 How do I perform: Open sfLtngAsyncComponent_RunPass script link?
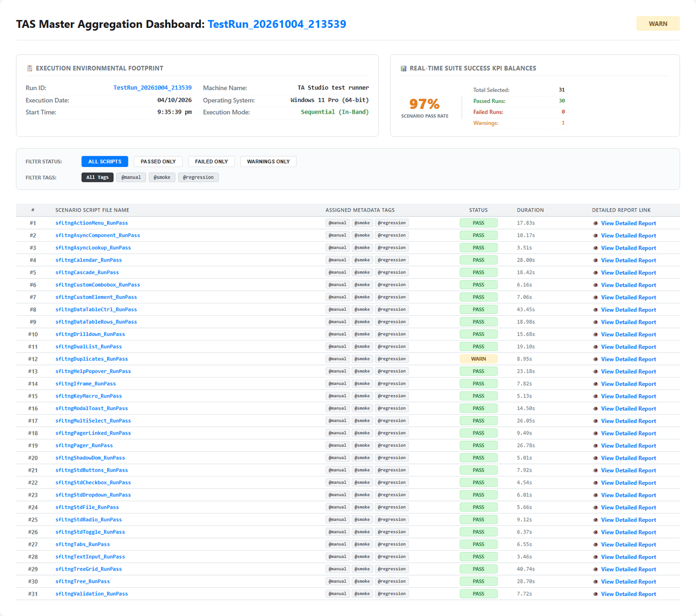pos(97,235)
